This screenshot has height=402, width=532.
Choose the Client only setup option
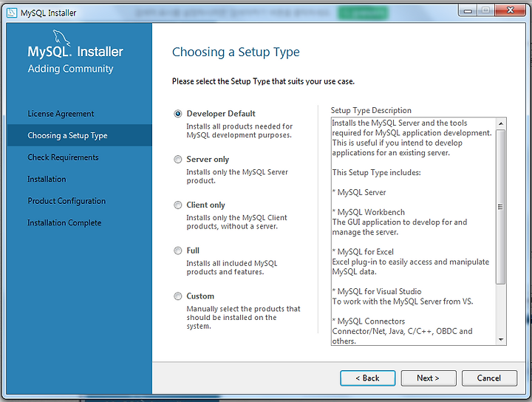click(178, 205)
